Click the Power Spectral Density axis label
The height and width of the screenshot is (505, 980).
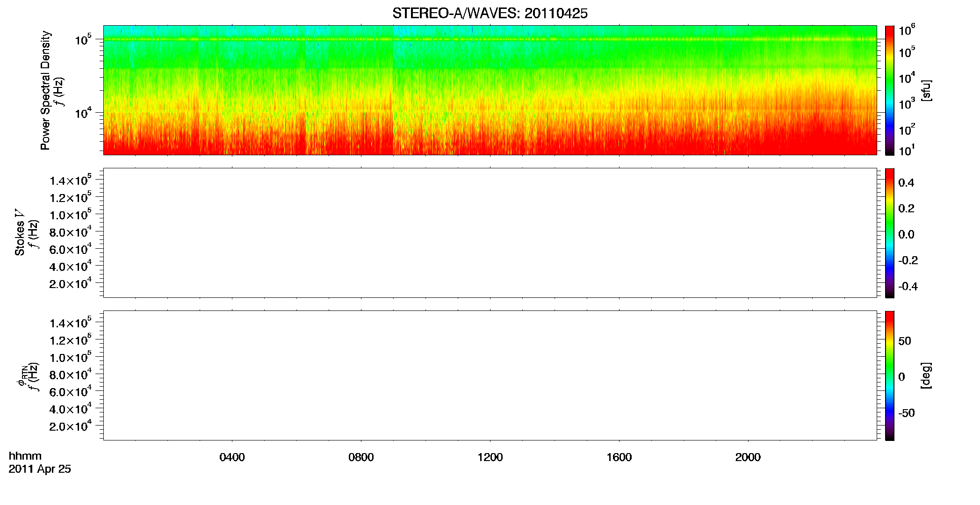[45, 90]
